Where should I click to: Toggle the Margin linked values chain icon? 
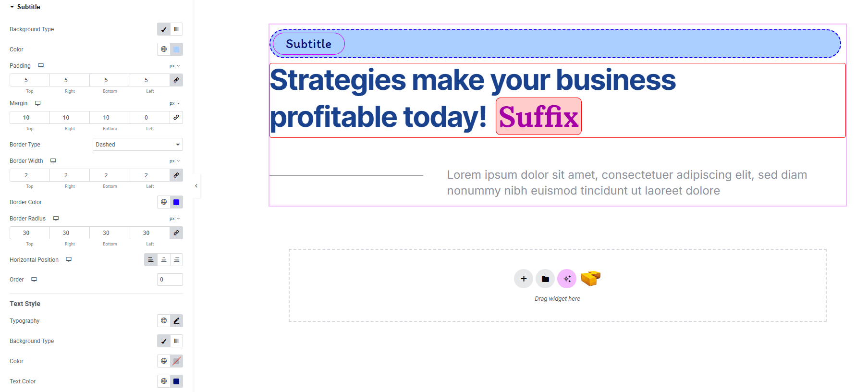(176, 118)
